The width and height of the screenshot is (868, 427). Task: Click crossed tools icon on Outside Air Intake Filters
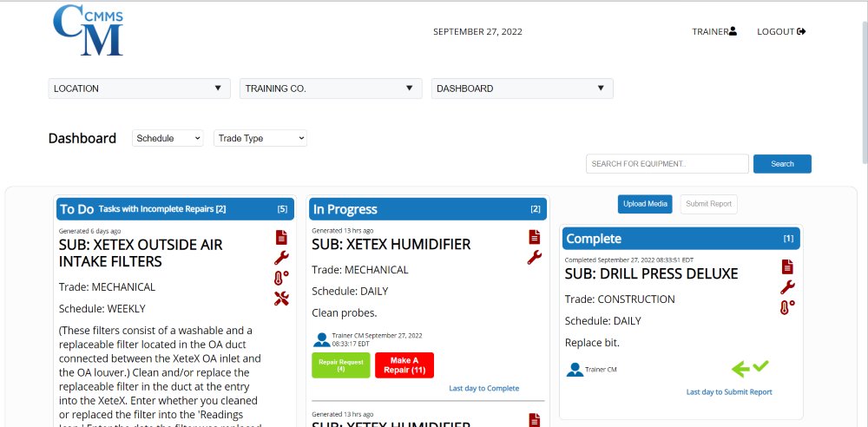pyautogui.click(x=282, y=299)
